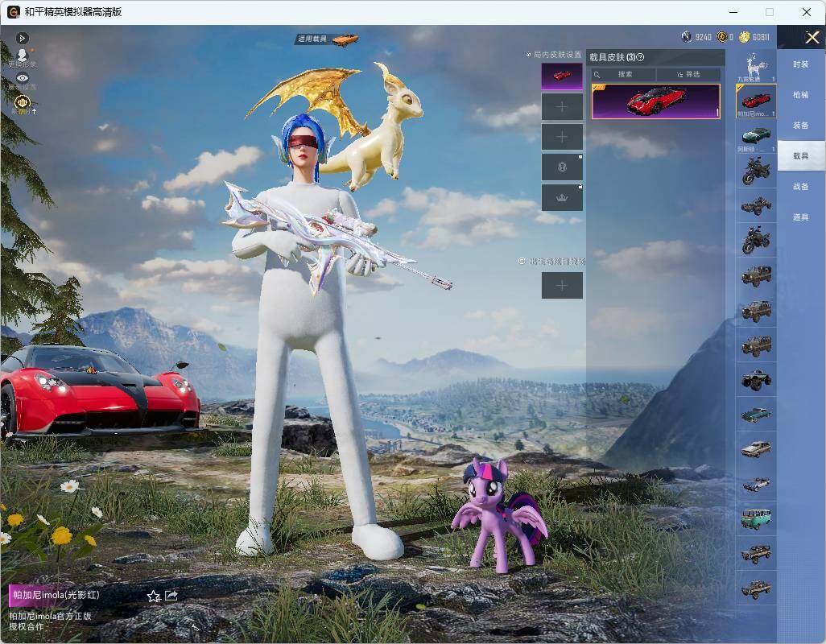Select the teal and white van
Viewport: 826px width, 644px height.
756,518
